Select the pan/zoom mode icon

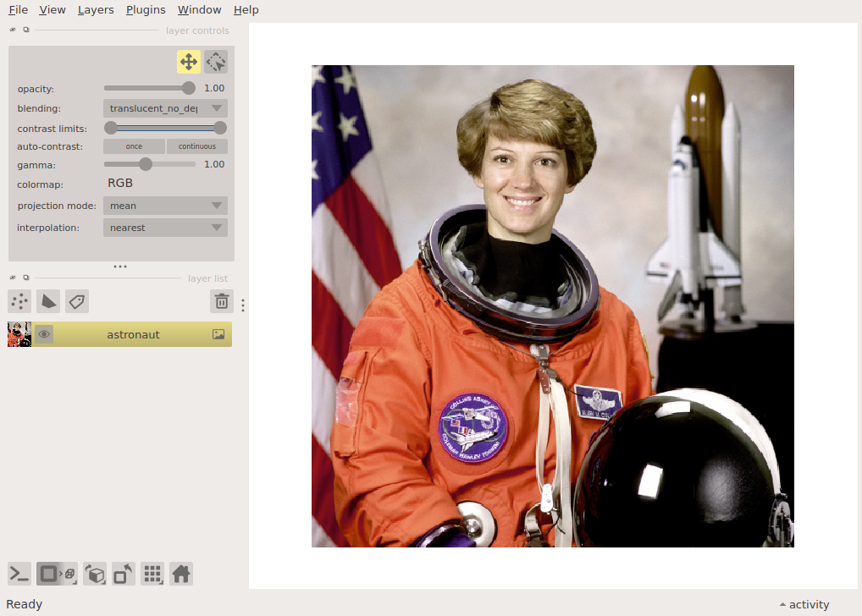pos(189,62)
